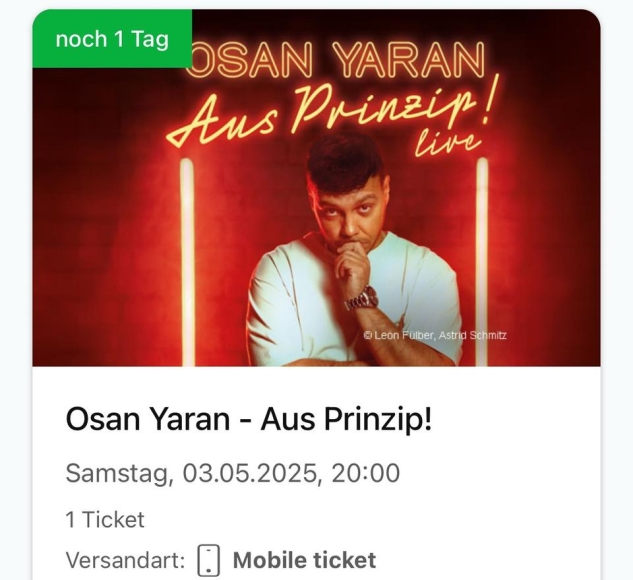Image resolution: width=633 pixels, height=580 pixels.
Task: Tap the right neon light tube in poster
Action: [482, 262]
